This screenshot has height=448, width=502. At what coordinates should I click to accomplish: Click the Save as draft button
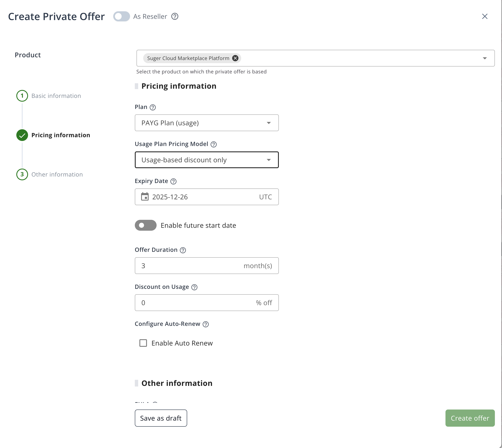[x=161, y=418]
